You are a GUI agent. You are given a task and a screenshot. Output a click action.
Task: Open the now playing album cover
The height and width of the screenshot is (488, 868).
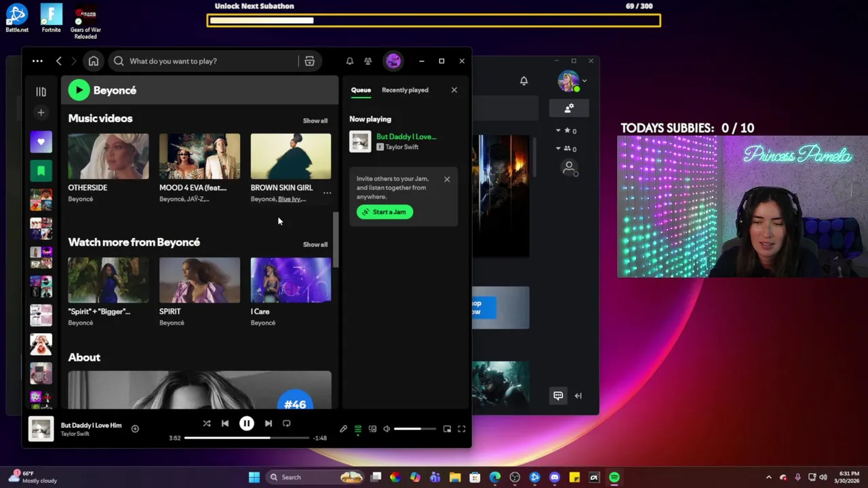click(41, 429)
